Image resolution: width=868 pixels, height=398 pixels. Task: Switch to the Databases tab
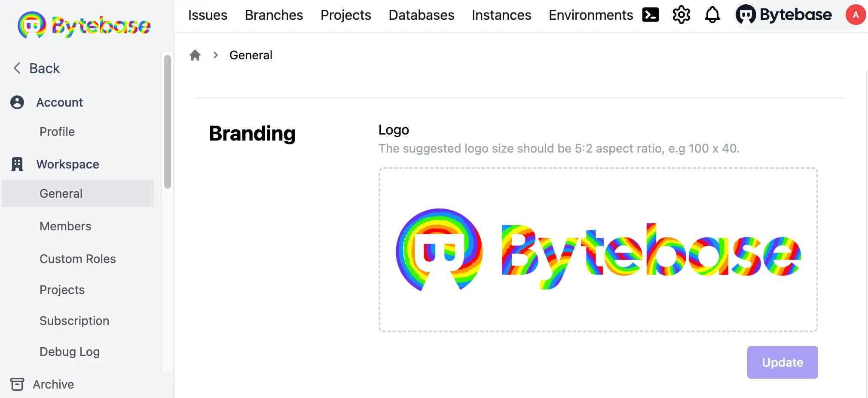(x=421, y=15)
